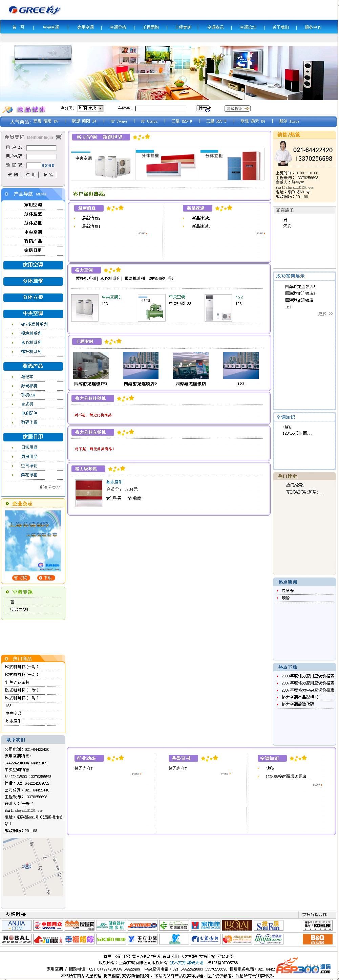This screenshot has width=339, height=980.
Task: Click the B&Q 百安居 partner logo
Action: tap(317, 939)
